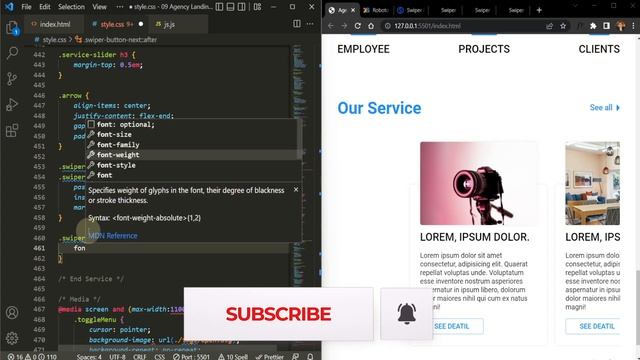The image size is (640, 360).
Task: Click the notification bell next to Subscribe
Action: [407, 313]
